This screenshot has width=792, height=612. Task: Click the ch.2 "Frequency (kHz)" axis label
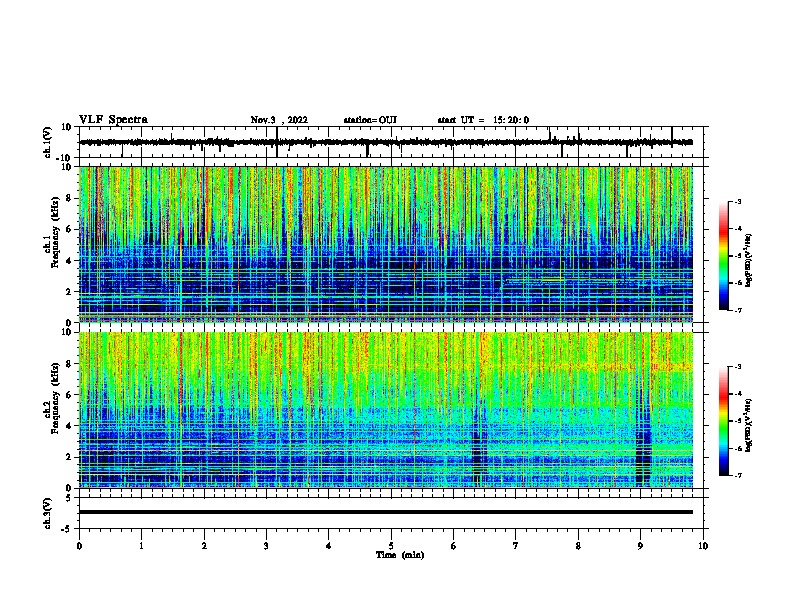(55, 398)
